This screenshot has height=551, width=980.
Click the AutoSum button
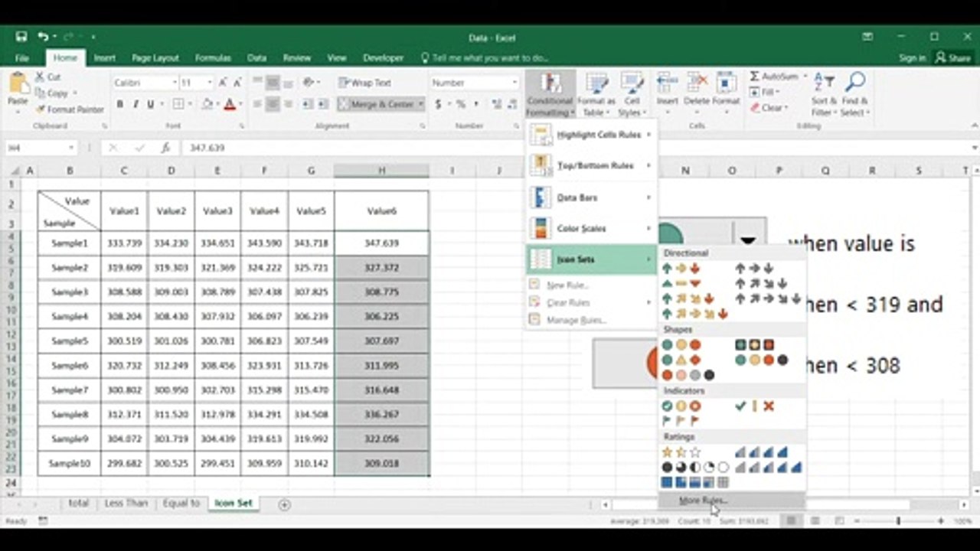[x=774, y=77]
